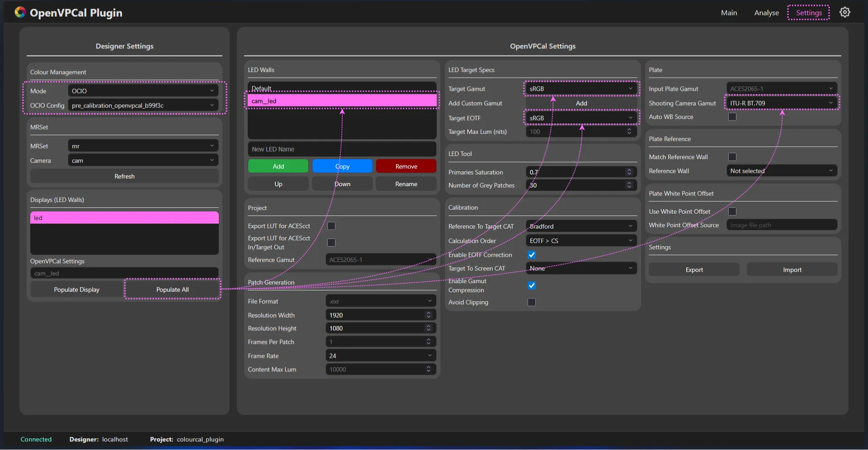Click the New LED Name field
The width and height of the screenshot is (868, 450).
[342, 149]
